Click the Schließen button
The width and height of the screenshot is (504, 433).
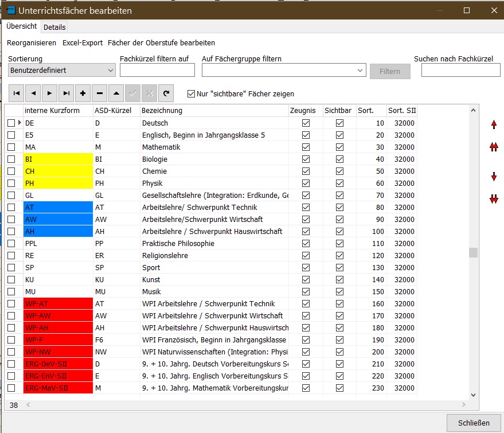click(474, 423)
